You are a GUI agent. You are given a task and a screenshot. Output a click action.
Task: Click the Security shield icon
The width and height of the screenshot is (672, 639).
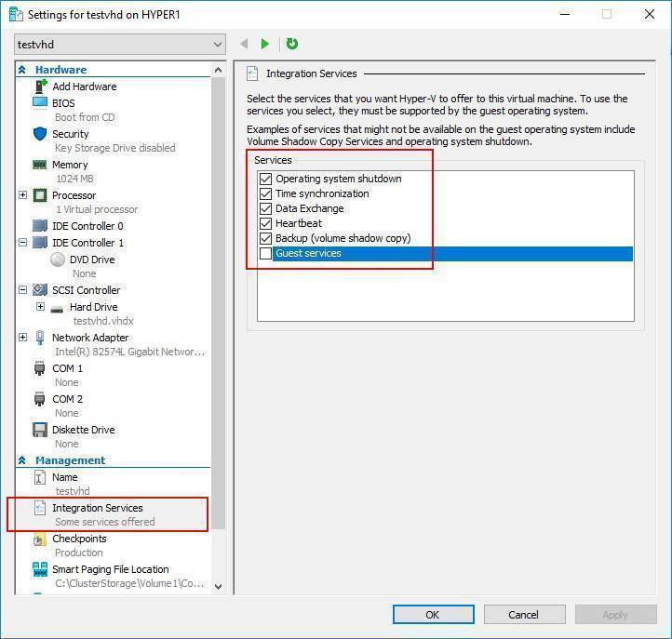click(40, 134)
